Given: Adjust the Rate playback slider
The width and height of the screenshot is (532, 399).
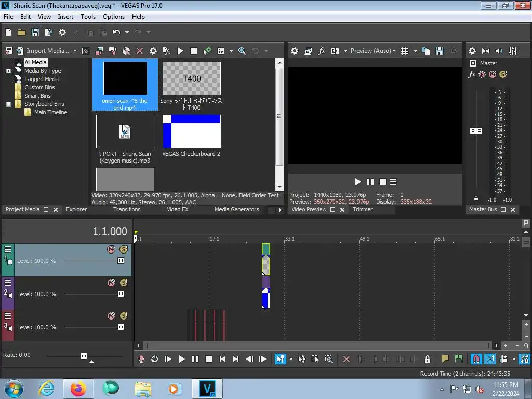Looking at the screenshot, I should pyautogui.click(x=84, y=356).
